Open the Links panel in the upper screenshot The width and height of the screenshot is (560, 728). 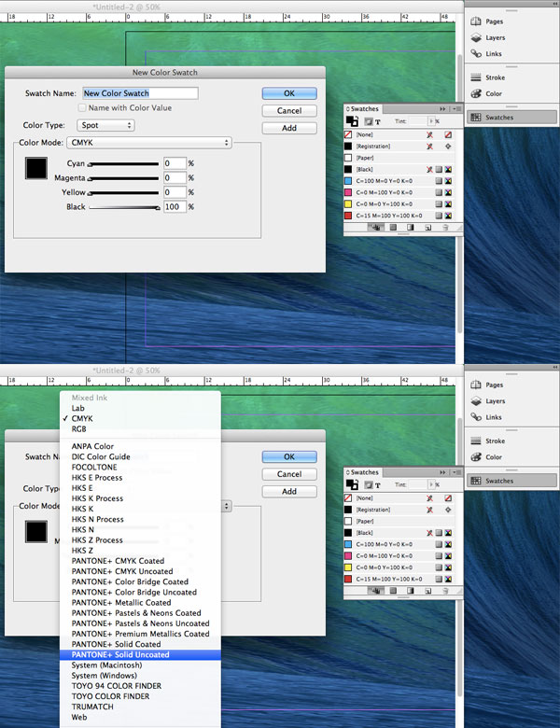tap(493, 54)
